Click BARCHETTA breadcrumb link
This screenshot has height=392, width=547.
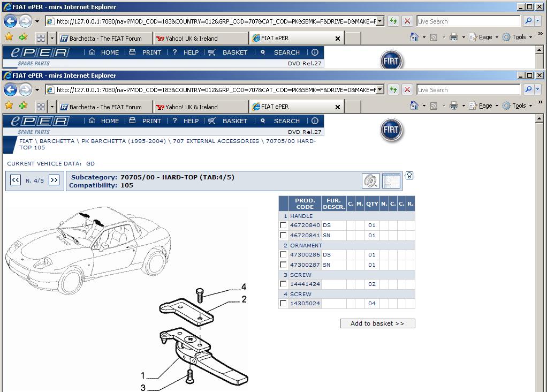pos(57,141)
